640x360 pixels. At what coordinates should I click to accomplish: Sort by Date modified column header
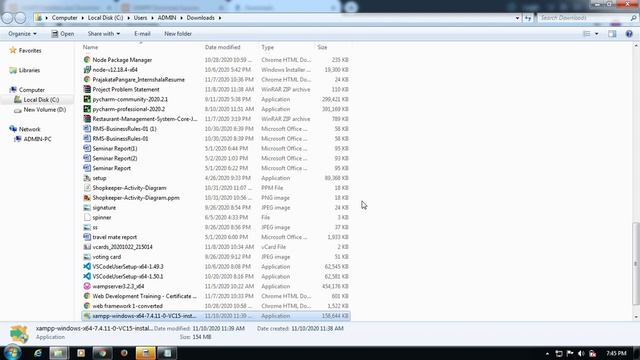(222, 47)
